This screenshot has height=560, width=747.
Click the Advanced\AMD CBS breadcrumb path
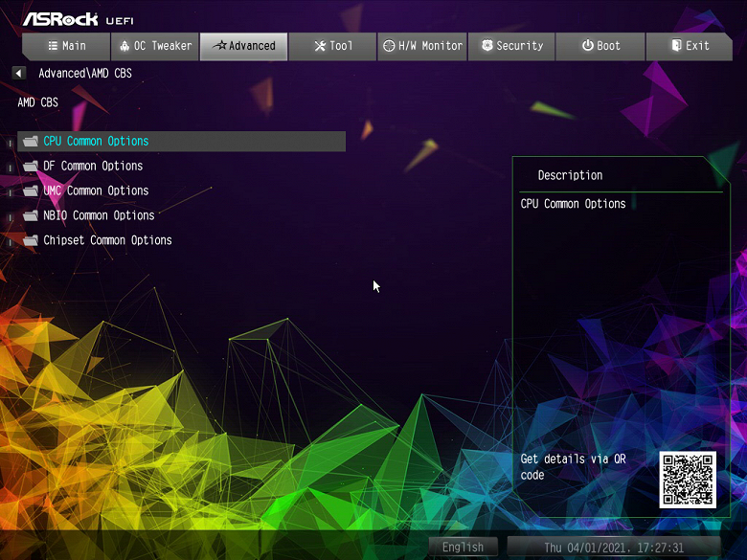pyautogui.click(x=85, y=74)
